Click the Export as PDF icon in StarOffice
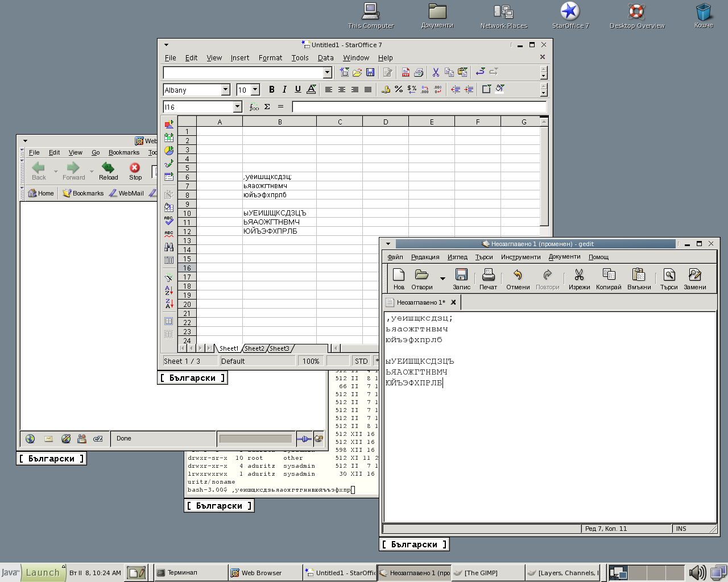 406,72
